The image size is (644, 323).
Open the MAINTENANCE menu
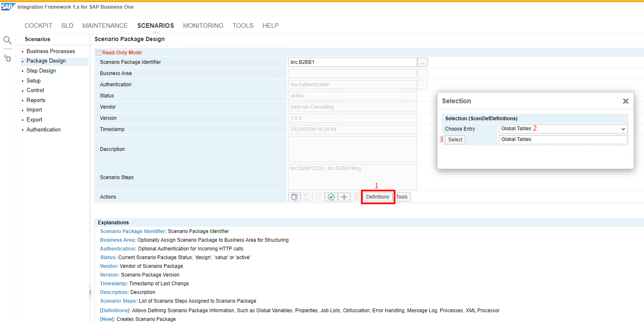click(105, 26)
